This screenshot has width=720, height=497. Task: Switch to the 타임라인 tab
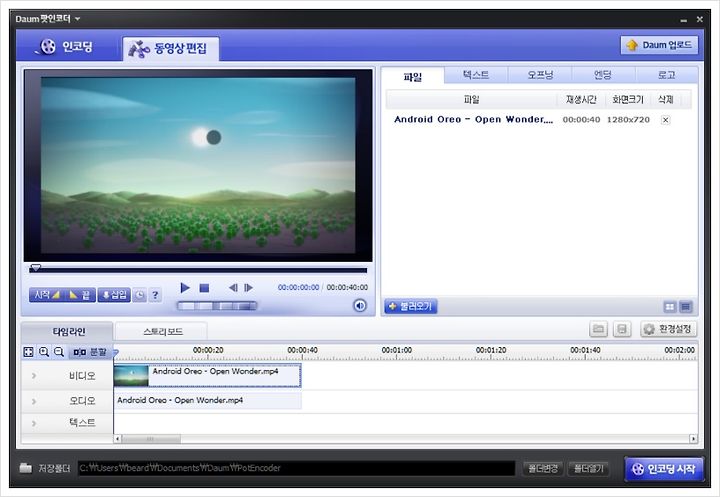68,331
